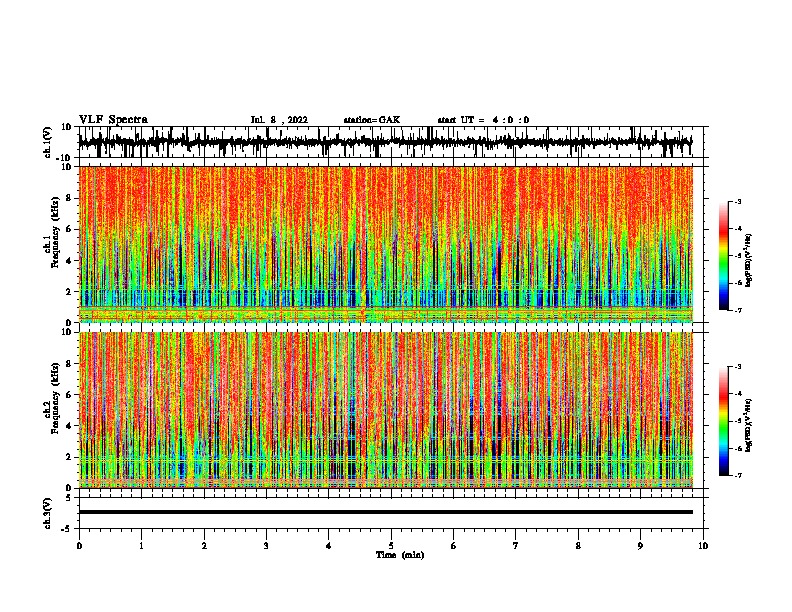The image size is (792, 612).
Task: Select the date text 'Jul 8, 2022'
Action: 279,120
